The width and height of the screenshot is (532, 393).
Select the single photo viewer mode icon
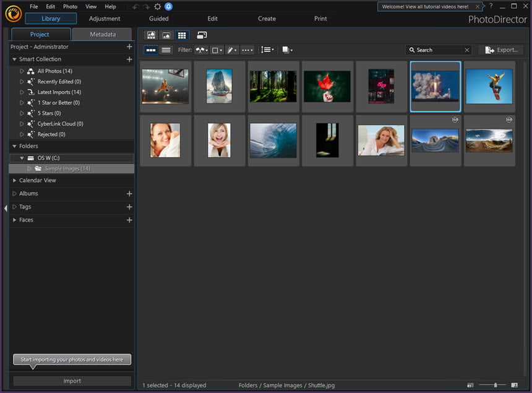click(x=166, y=35)
